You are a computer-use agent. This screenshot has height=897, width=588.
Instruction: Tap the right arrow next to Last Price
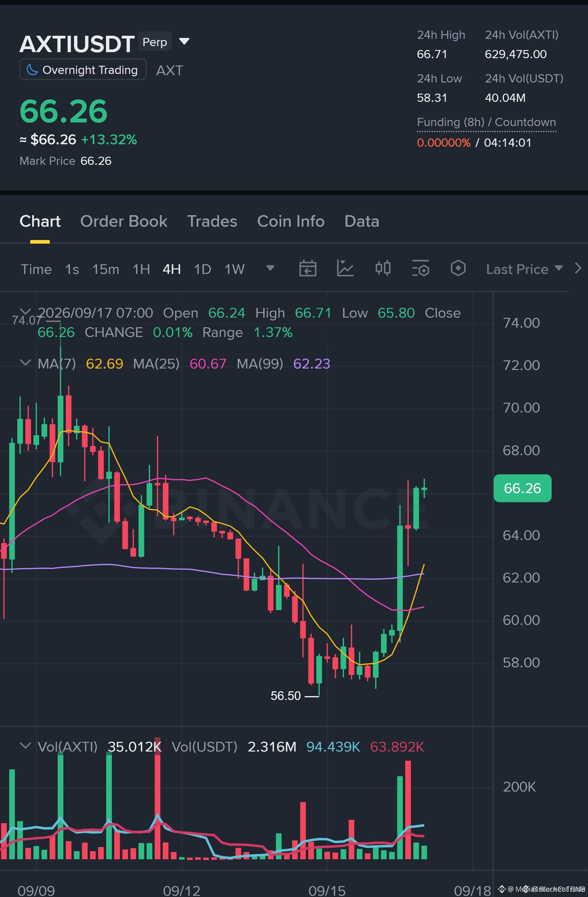pos(578,268)
